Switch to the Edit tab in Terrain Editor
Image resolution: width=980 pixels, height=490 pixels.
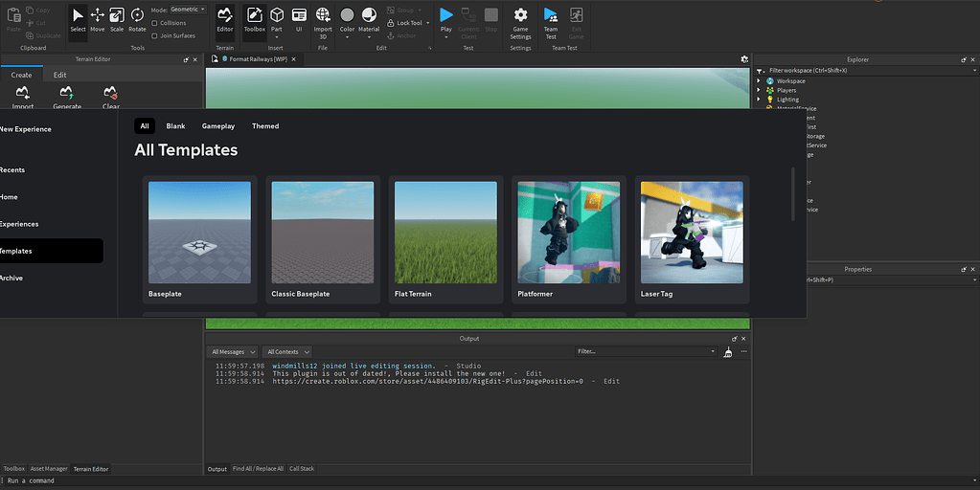(x=60, y=75)
